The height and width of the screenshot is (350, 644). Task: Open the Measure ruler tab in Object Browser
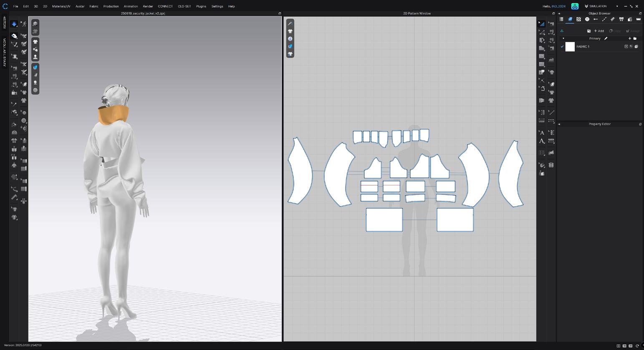coord(638,19)
